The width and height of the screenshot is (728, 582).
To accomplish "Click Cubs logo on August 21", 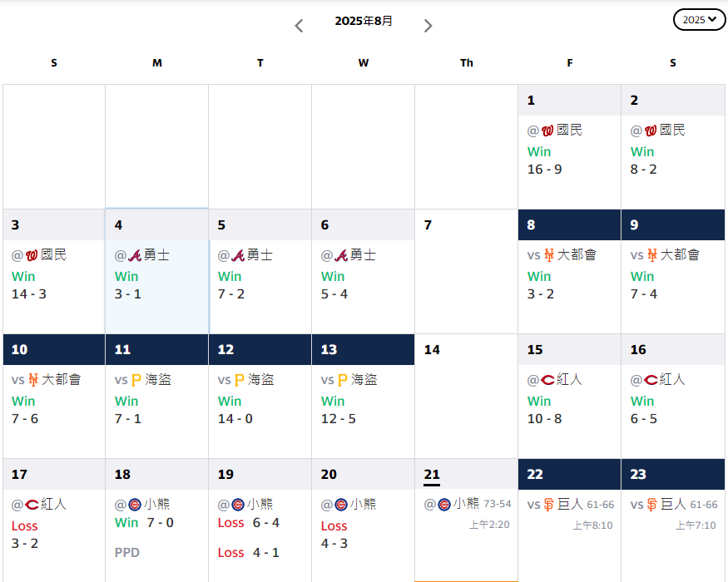I will coord(444,505).
